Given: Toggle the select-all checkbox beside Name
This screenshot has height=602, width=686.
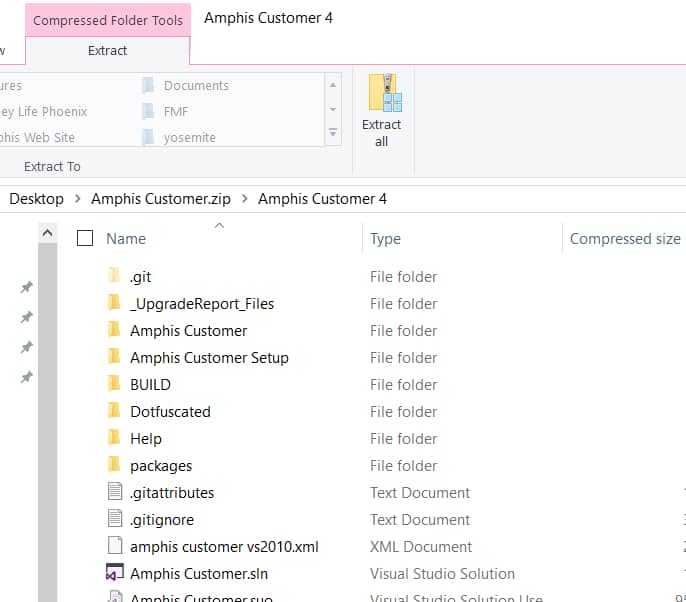Looking at the screenshot, I should pyautogui.click(x=85, y=238).
